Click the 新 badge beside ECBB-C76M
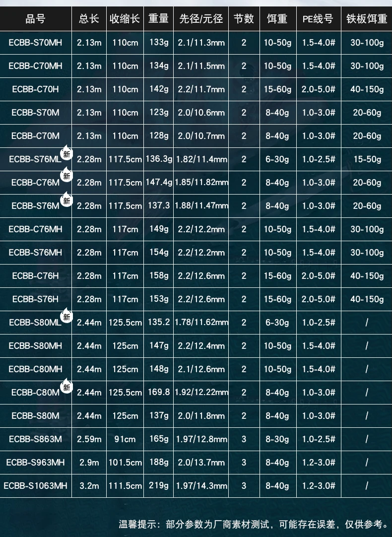This screenshot has height=537, width=392. click(67, 176)
